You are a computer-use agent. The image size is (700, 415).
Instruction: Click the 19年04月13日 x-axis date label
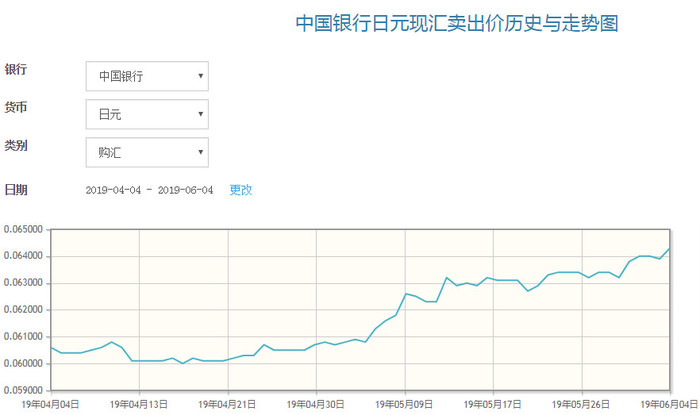click(x=139, y=405)
